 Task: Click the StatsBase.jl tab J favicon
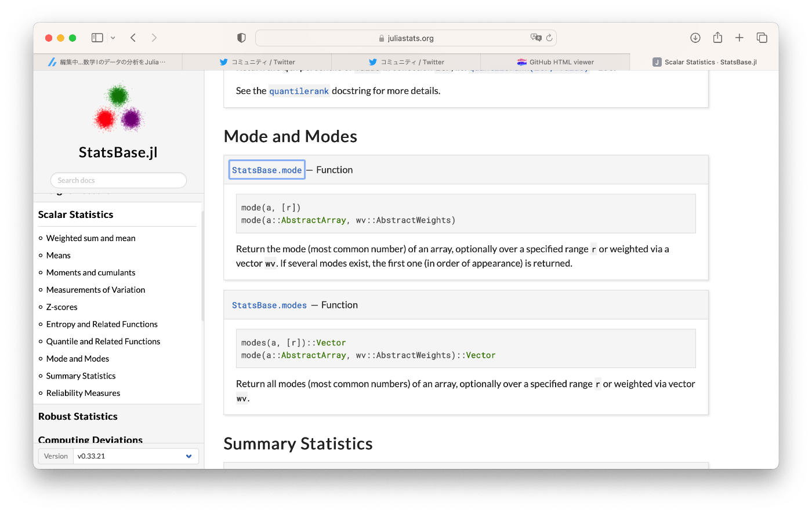pos(657,62)
